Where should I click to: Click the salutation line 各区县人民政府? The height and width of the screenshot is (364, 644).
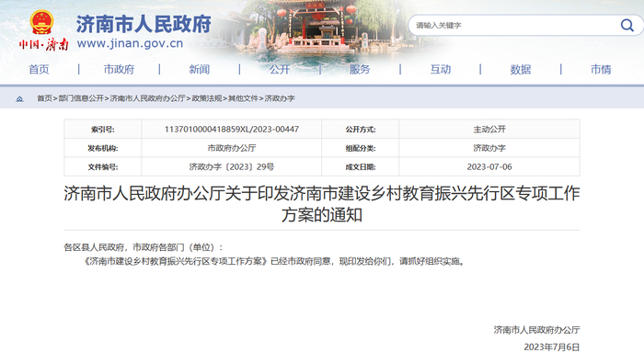tap(144, 247)
